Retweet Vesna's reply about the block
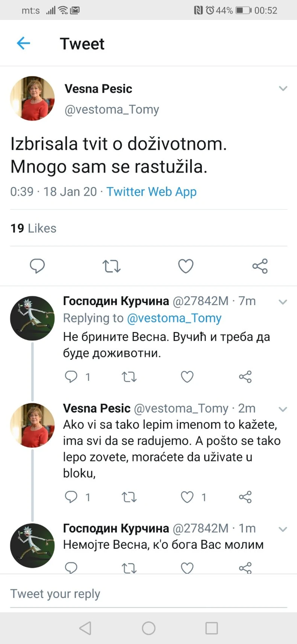This screenshot has height=644, width=297. (x=129, y=497)
